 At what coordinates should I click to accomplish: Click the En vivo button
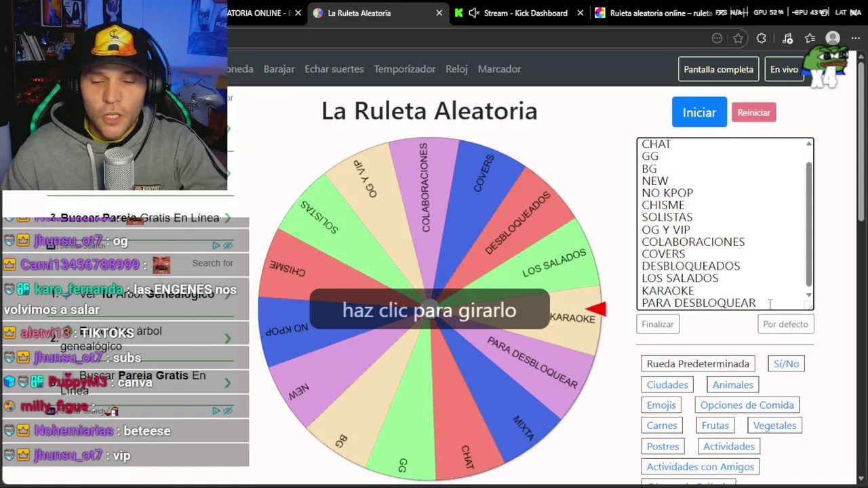click(x=784, y=69)
